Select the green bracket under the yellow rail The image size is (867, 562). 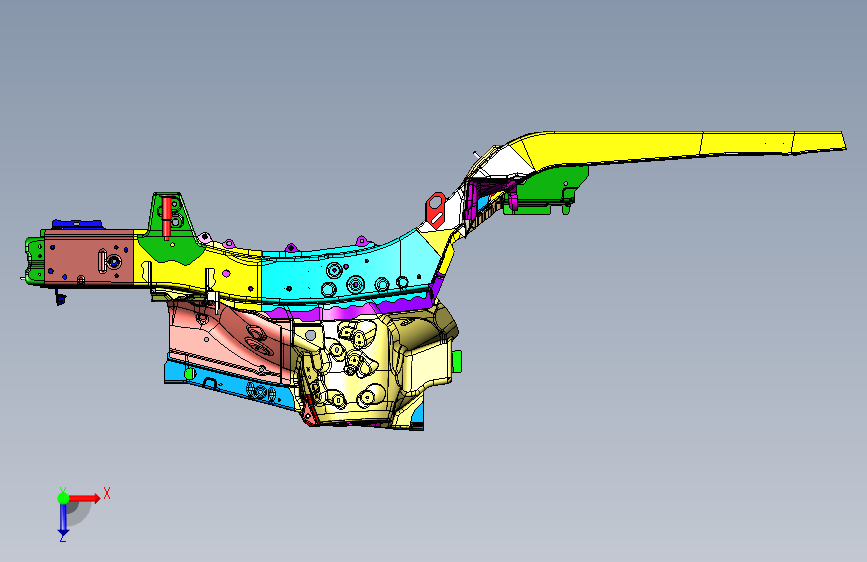click(x=547, y=189)
